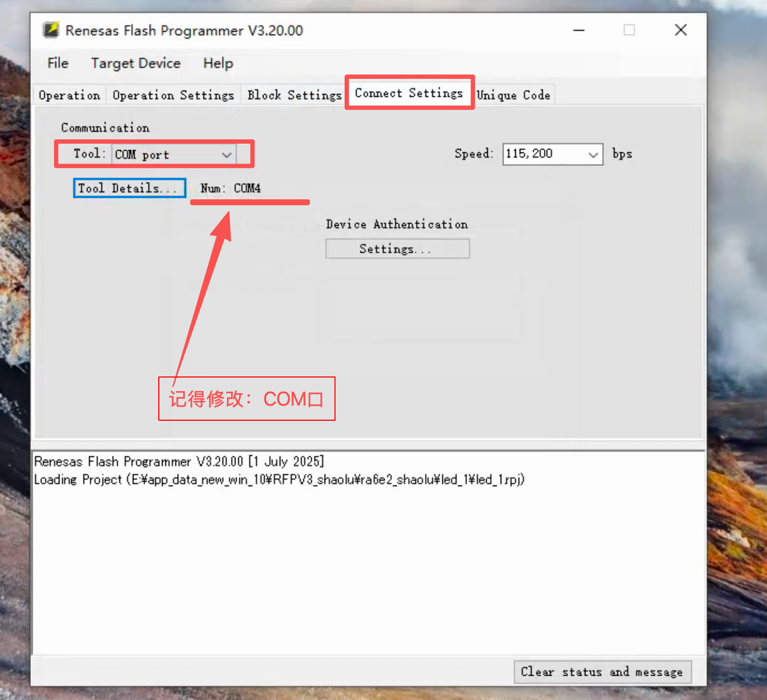Open the File menu
This screenshot has width=767, height=700.
[58, 63]
